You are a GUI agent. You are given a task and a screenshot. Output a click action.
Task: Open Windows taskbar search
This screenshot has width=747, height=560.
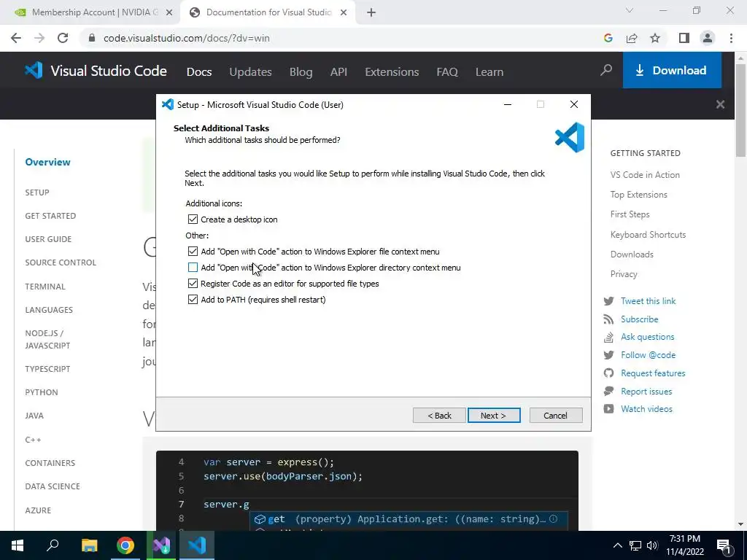[53, 545]
